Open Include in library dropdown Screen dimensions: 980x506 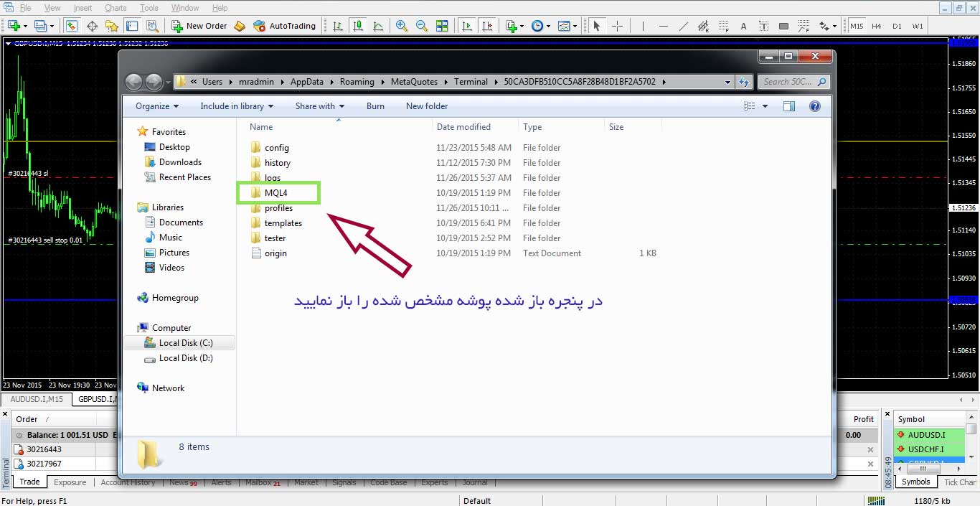click(237, 106)
